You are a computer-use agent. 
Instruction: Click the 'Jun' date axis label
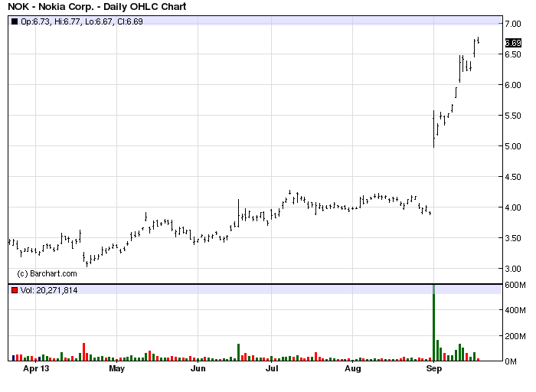[198, 369]
